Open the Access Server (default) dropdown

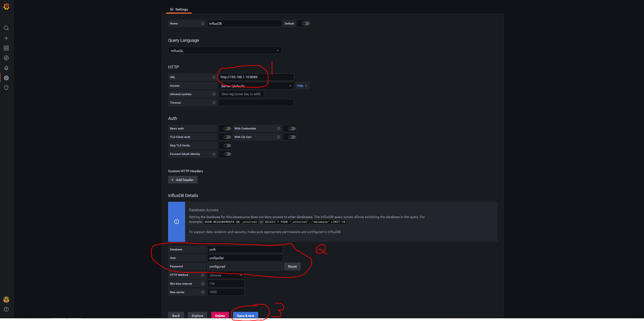256,86
